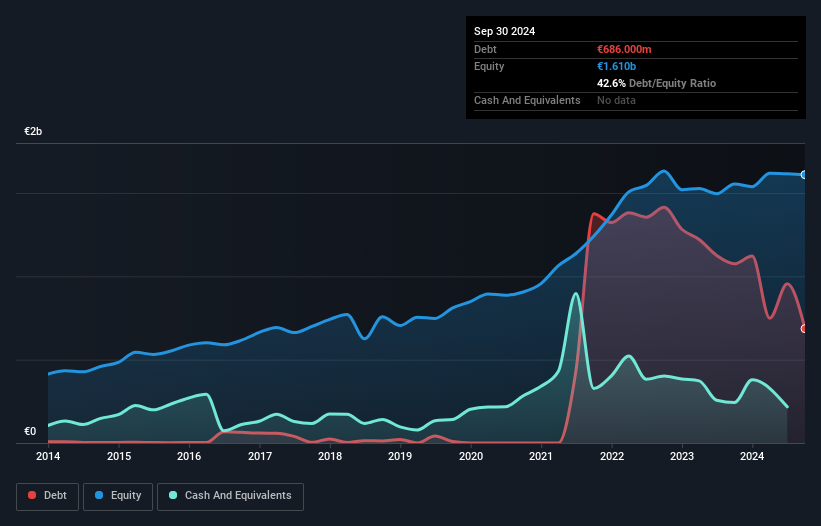821x526 pixels.
Task: Select the 2019 x-axis label
Action: tap(400, 456)
